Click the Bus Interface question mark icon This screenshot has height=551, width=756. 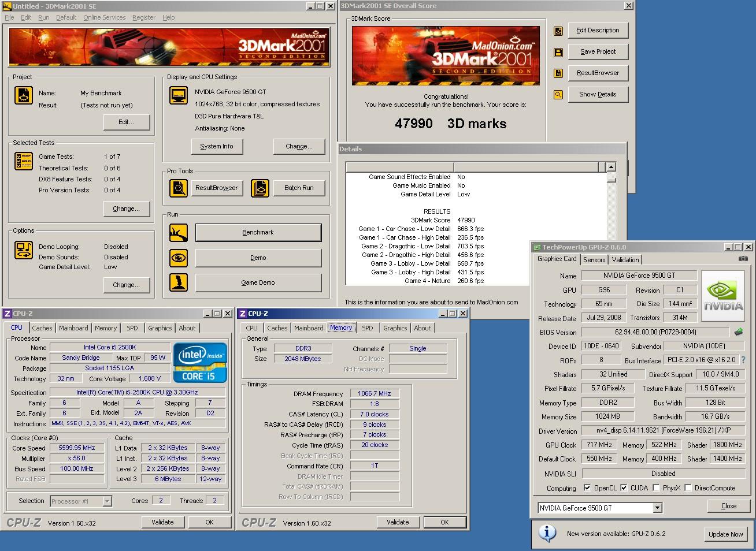coord(743,360)
